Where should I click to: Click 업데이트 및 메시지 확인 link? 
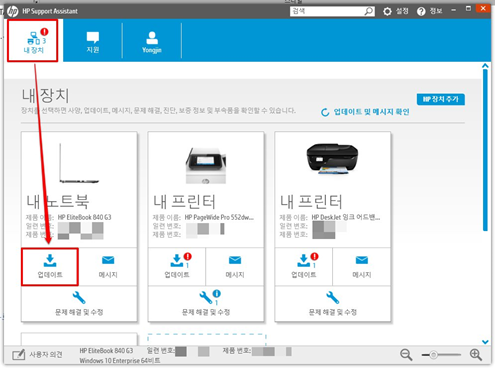pos(372,112)
